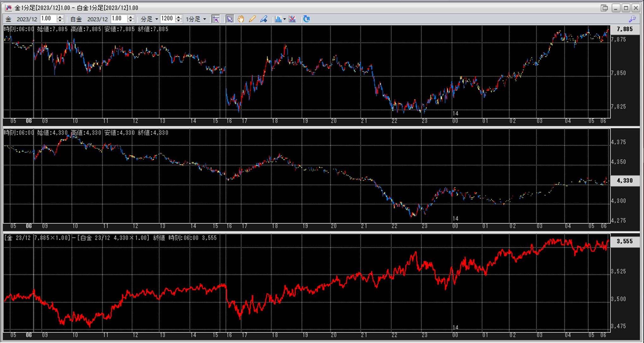Open the 分足 chart type dropdown
Screen dimensions: 644x343
(149, 19)
